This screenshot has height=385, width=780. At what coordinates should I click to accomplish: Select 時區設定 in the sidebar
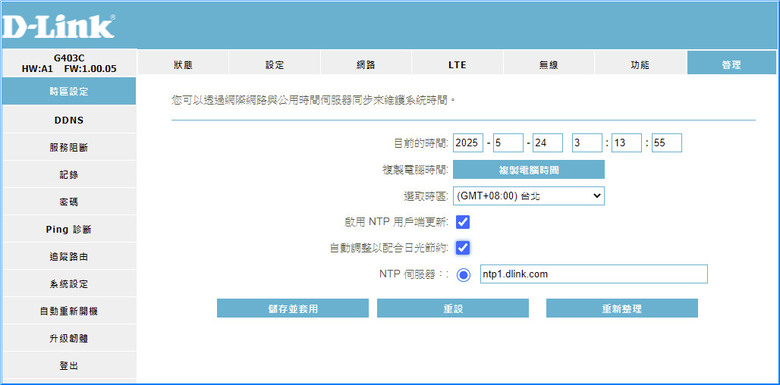(69, 92)
